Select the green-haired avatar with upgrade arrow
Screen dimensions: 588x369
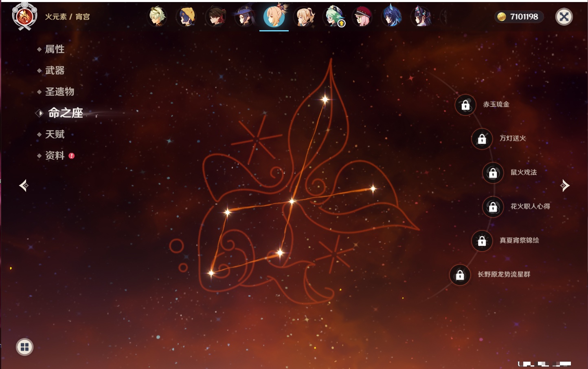coord(333,17)
